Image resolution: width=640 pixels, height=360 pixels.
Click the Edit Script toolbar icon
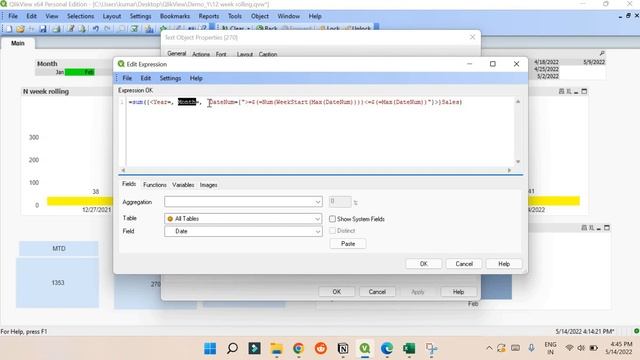pyautogui.click(x=71, y=29)
